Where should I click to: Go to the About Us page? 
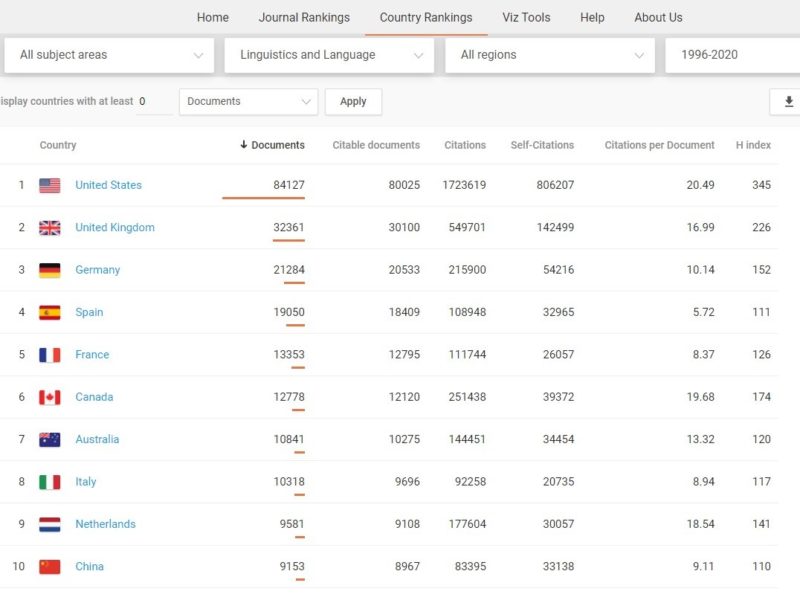click(658, 17)
